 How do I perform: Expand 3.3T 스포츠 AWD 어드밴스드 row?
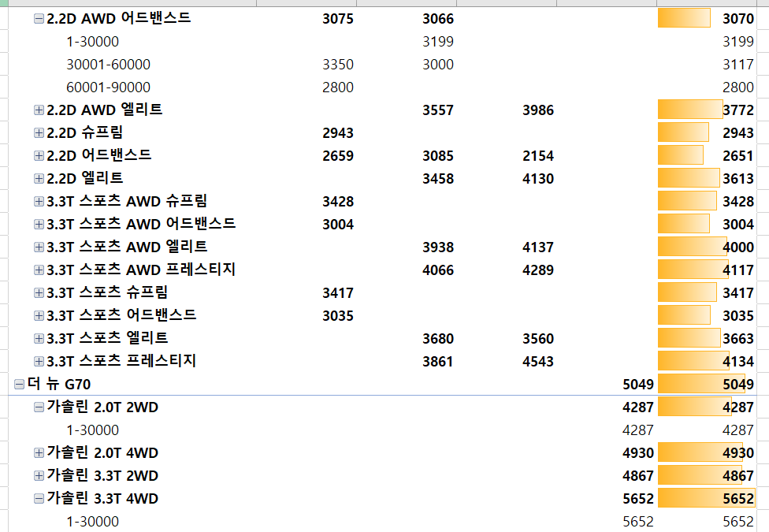(x=39, y=225)
